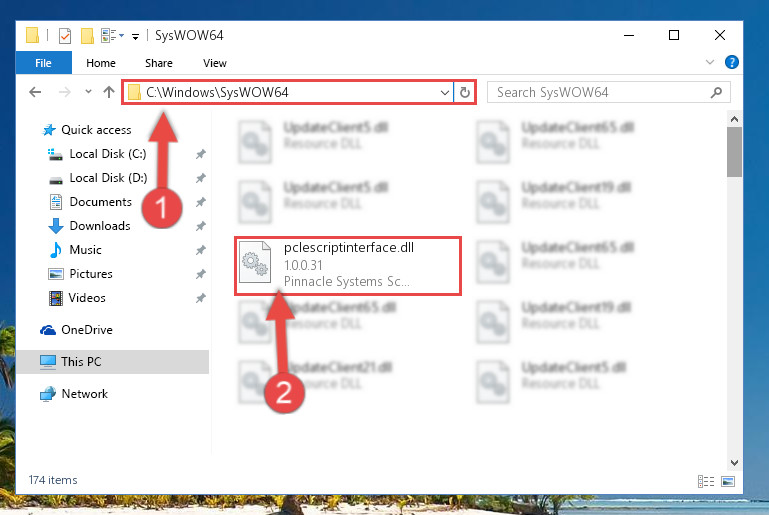Unpin Downloads from Quick access
Image resolution: width=769 pixels, height=515 pixels.
[201, 226]
